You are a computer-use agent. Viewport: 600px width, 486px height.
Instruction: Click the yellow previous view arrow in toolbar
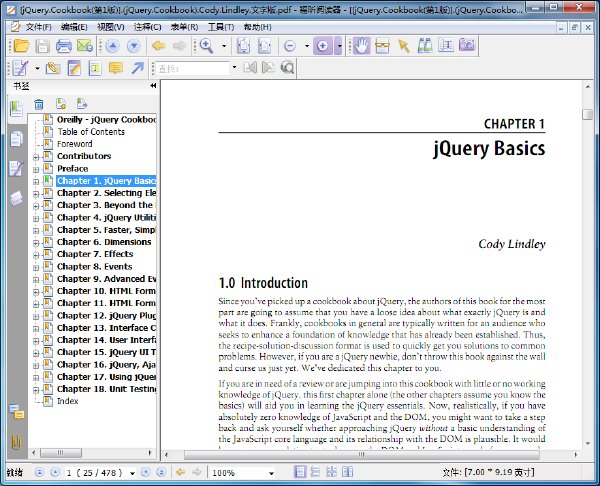click(158, 46)
